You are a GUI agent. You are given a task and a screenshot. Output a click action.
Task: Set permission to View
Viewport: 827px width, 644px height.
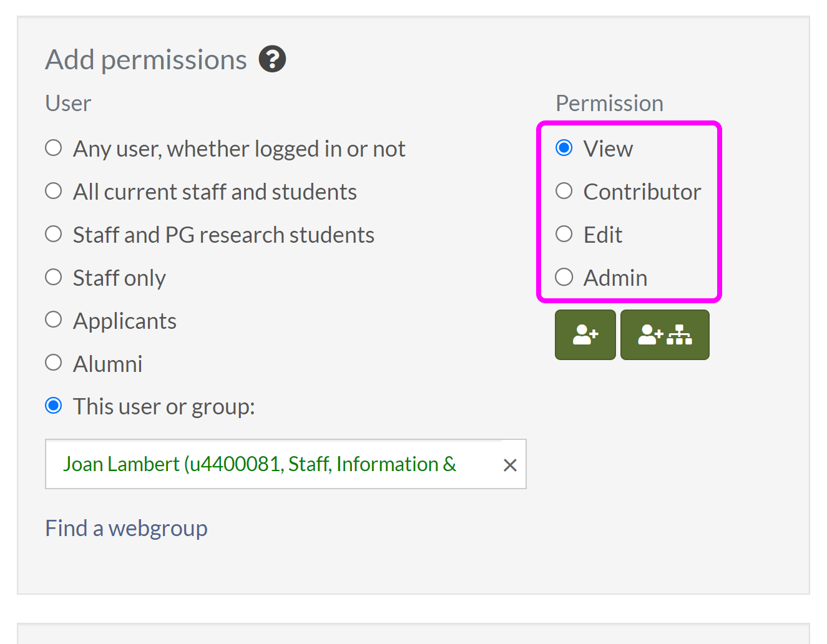pos(564,149)
